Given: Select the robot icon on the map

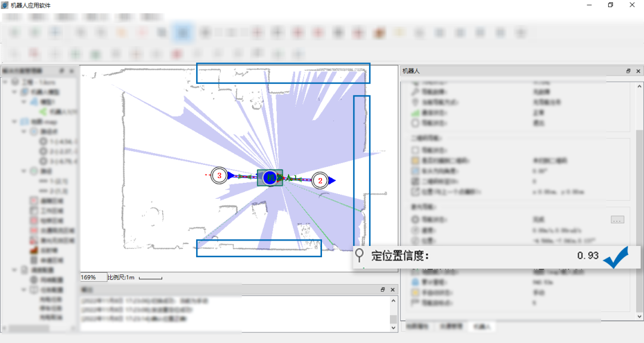Looking at the screenshot, I should click(x=270, y=177).
